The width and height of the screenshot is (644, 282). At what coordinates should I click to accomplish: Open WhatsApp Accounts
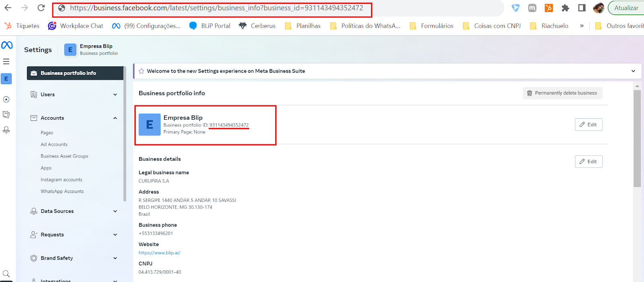point(62,191)
